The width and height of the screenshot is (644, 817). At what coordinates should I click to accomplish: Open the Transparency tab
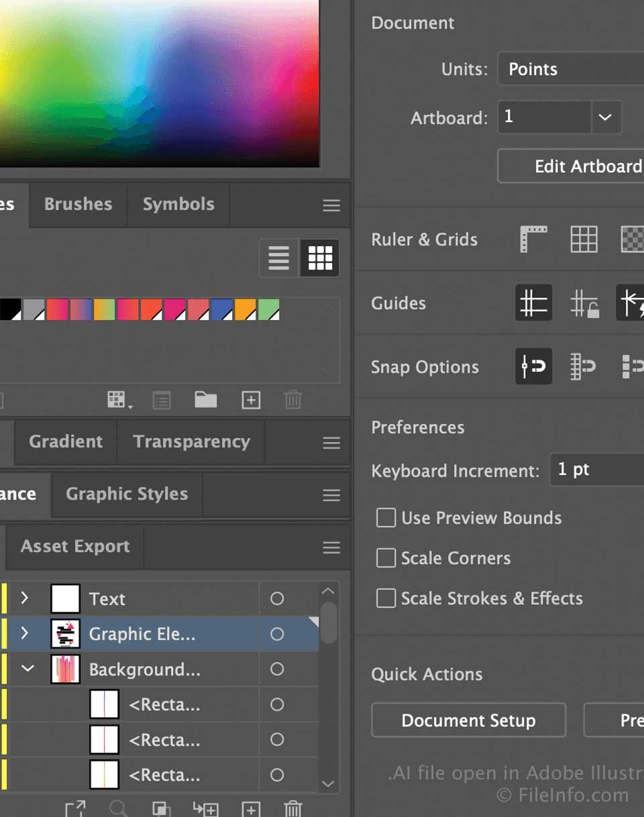[x=191, y=442]
